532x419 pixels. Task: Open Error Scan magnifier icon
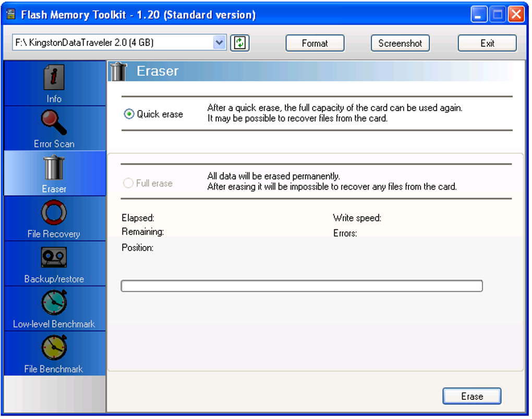54,122
